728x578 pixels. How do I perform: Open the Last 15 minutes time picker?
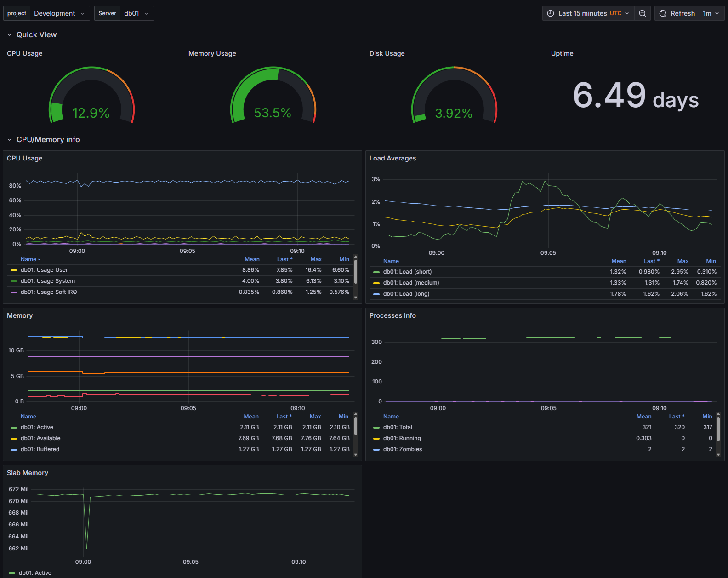(x=588, y=13)
